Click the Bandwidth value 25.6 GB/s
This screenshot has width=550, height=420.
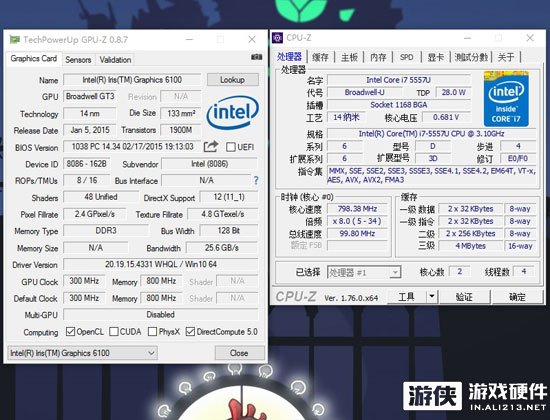[222, 248]
